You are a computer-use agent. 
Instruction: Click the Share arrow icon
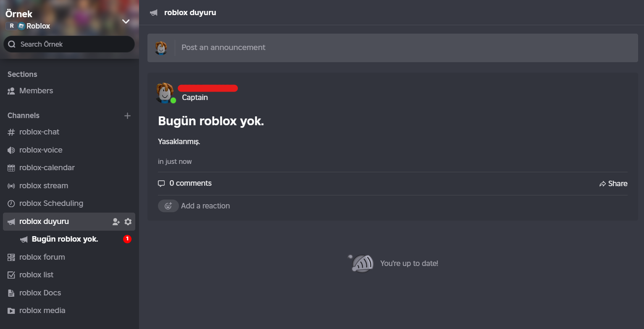[603, 184]
